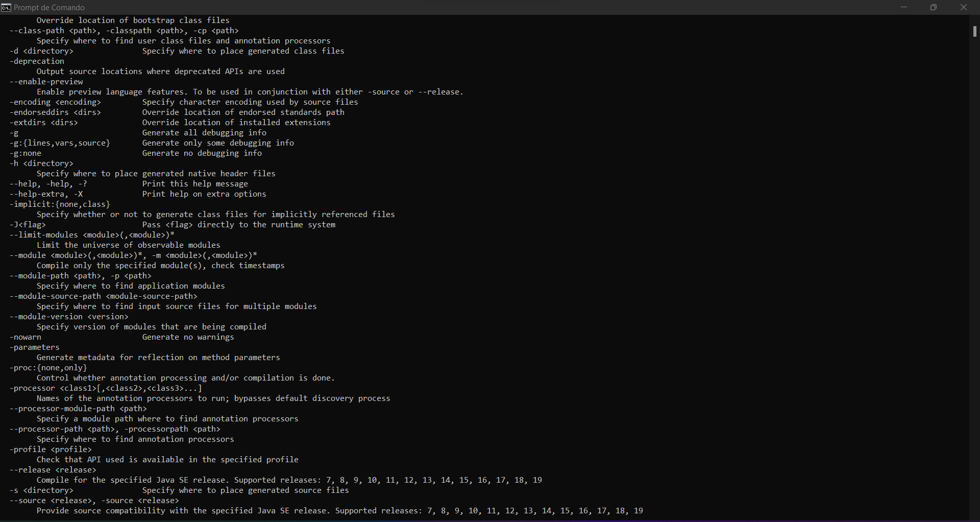Click 'Check that API used is available' line
Viewport: 980px width, 522px height.
(167, 460)
